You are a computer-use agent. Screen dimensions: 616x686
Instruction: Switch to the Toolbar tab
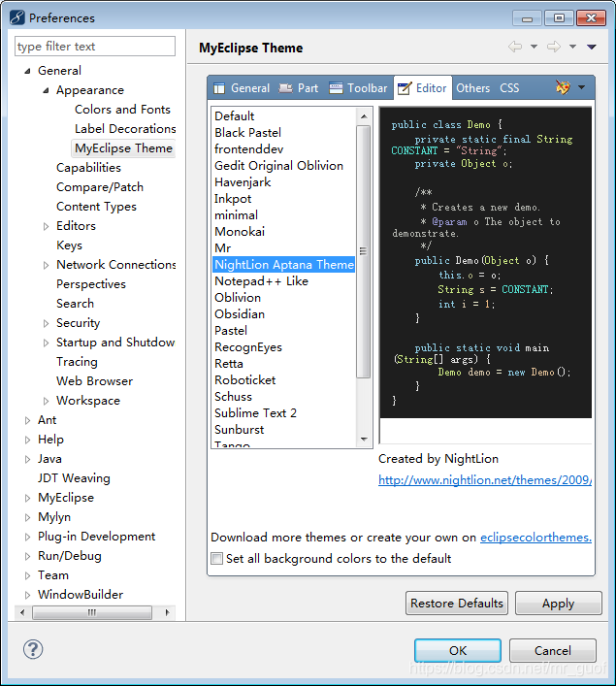pos(358,88)
